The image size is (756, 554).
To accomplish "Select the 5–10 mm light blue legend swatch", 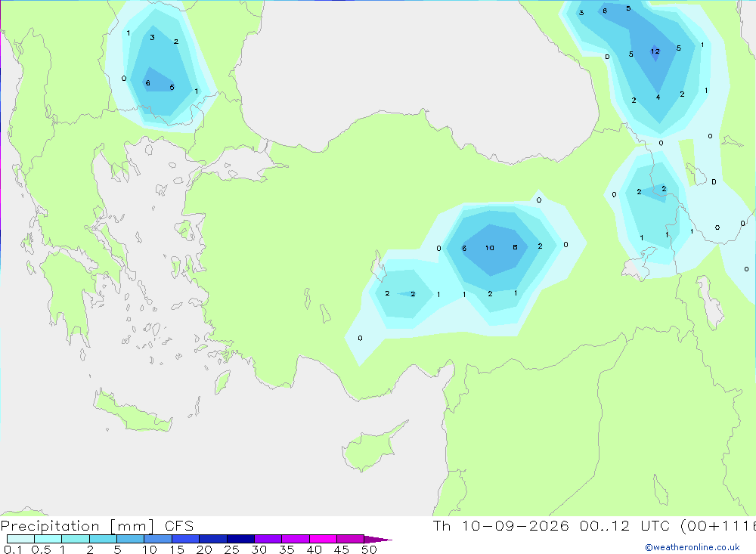I will click(130, 539).
